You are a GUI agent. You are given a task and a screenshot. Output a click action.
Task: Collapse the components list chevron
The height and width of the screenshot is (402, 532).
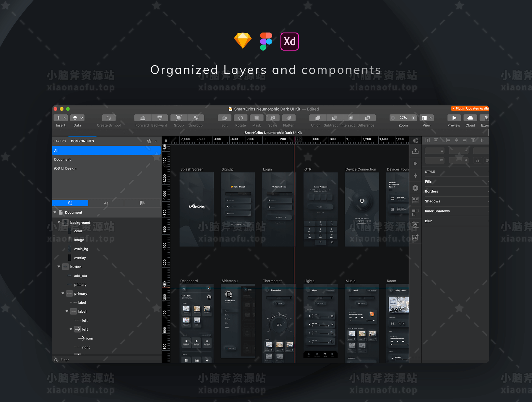click(x=156, y=141)
